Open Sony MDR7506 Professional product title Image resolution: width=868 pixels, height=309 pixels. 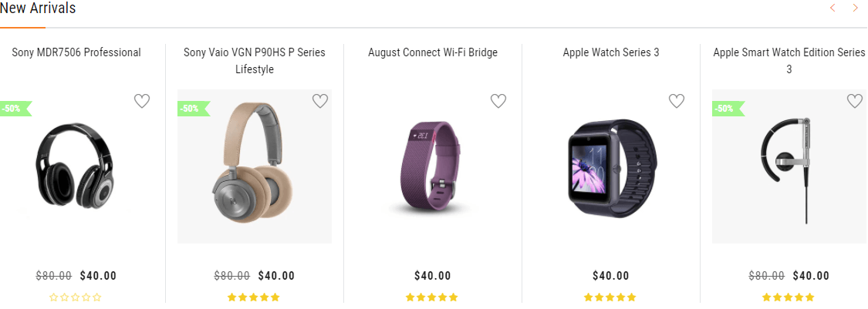[76, 52]
